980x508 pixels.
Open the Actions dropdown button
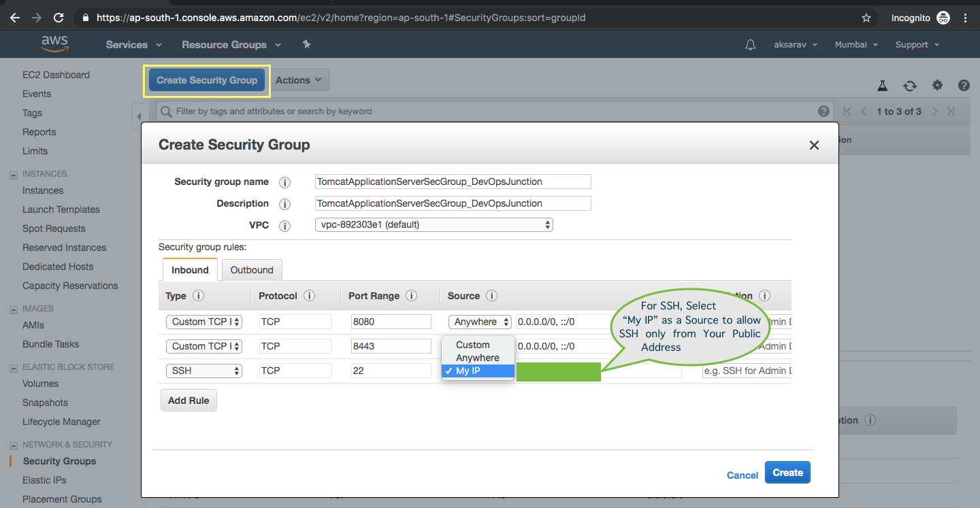299,80
